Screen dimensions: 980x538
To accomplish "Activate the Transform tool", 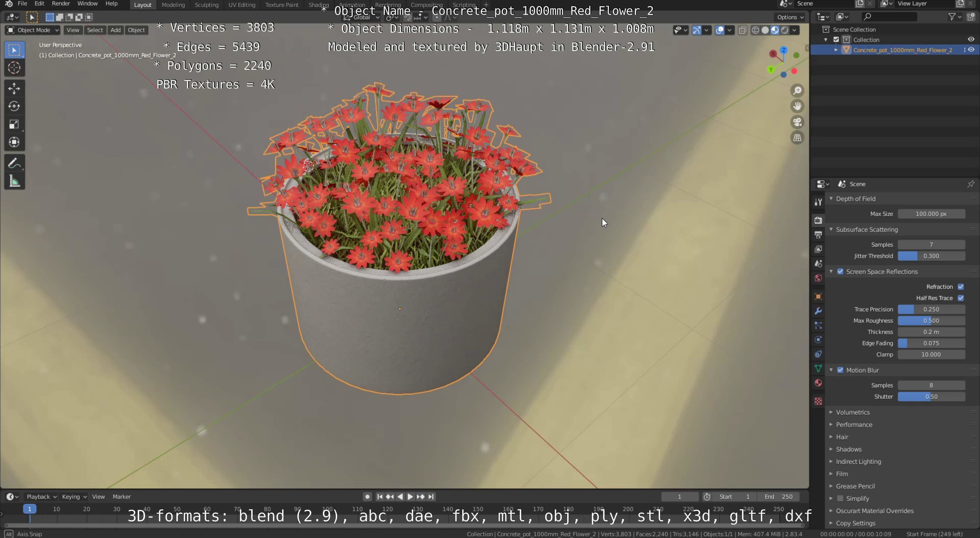I will coord(14,142).
